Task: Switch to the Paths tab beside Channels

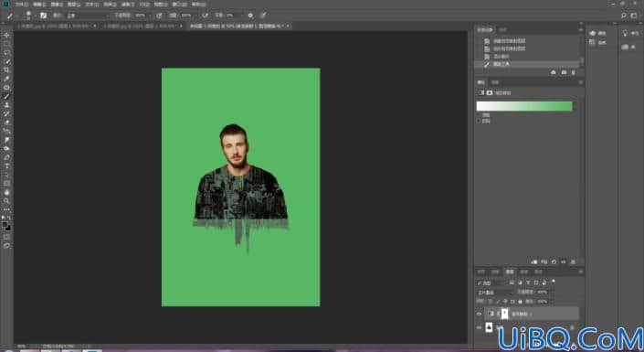Action: point(538,272)
